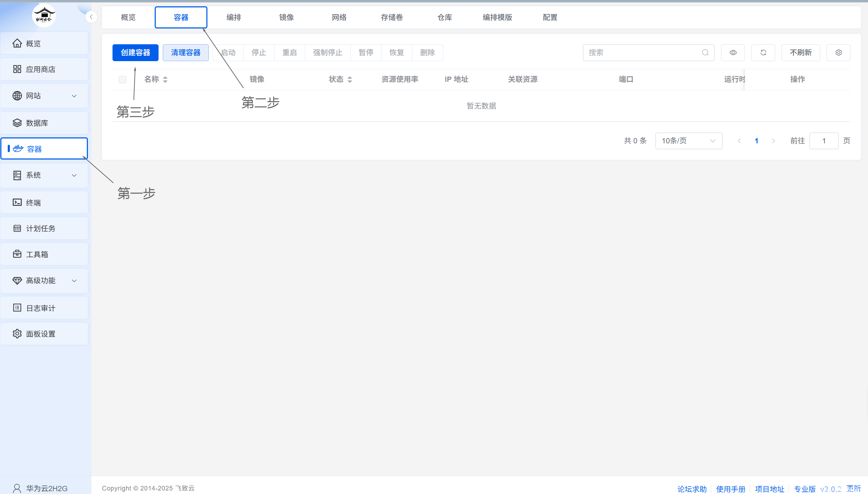
Task: Switch to the top 概览 tab
Action: click(128, 17)
